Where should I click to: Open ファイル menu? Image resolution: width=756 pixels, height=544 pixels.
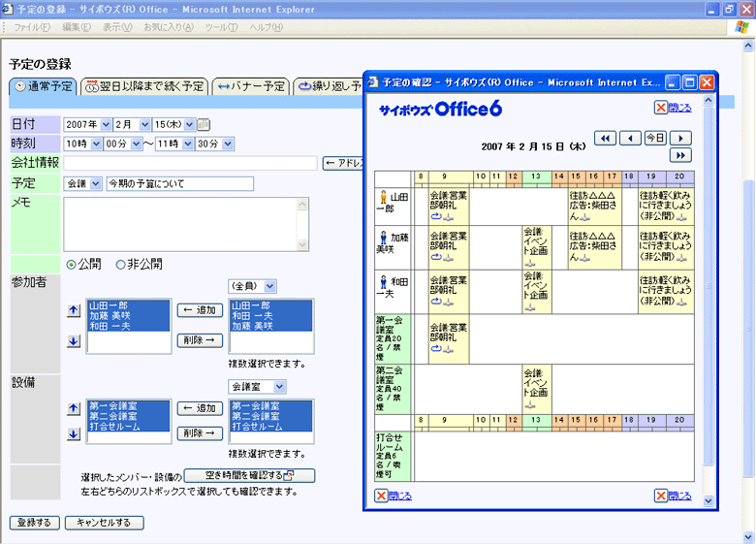point(32,27)
